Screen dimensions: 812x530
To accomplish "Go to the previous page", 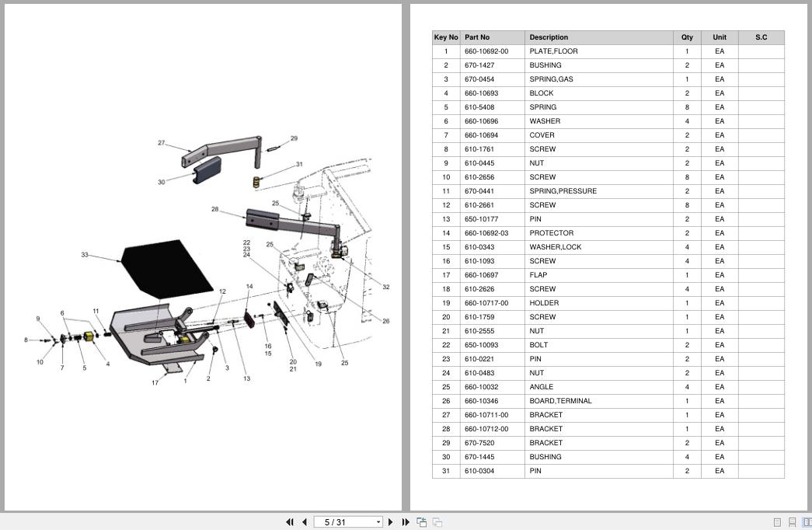I will (304, 522).
